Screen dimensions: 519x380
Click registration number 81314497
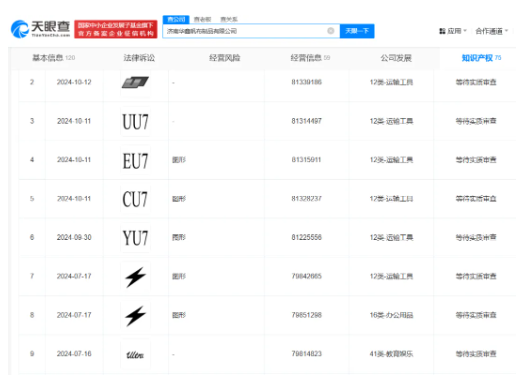point(307,121)
